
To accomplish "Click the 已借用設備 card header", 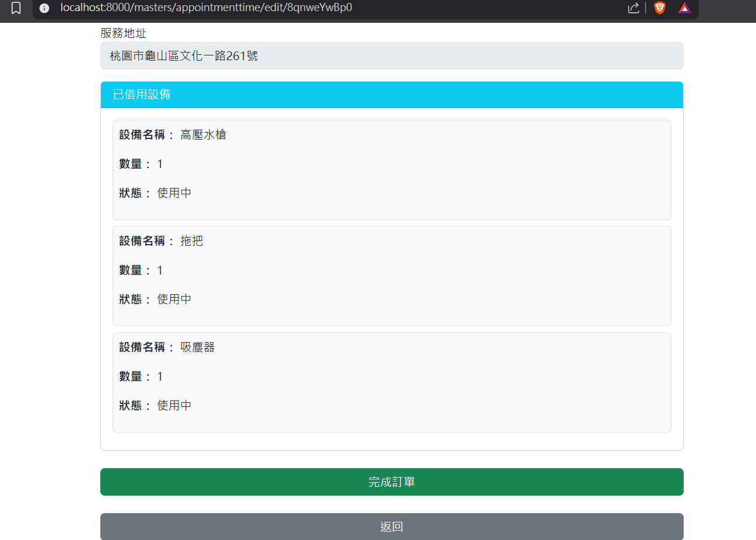I will (x=392, y=95).
